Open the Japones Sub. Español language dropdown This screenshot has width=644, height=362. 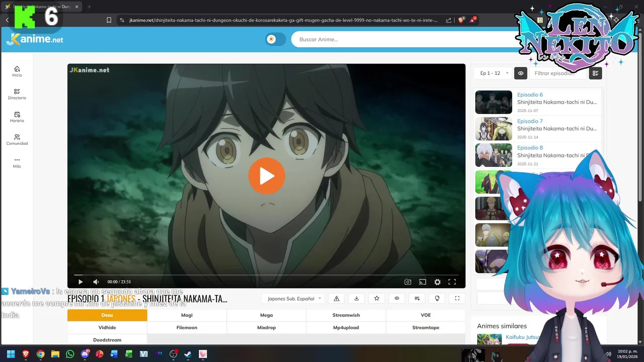(294, 299)
